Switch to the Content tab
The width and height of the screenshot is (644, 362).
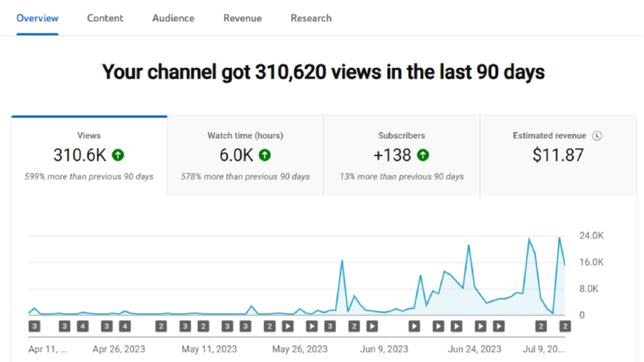[105, 18]
